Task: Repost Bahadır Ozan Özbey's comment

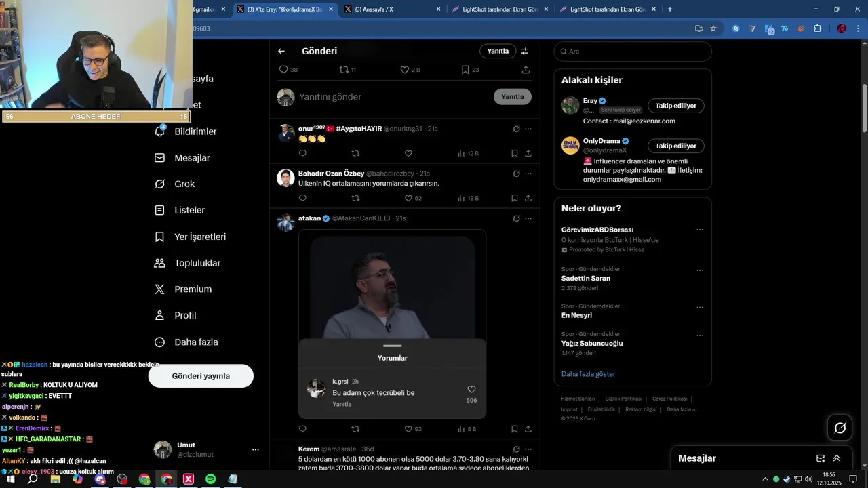Action: [x=355, y=198]
